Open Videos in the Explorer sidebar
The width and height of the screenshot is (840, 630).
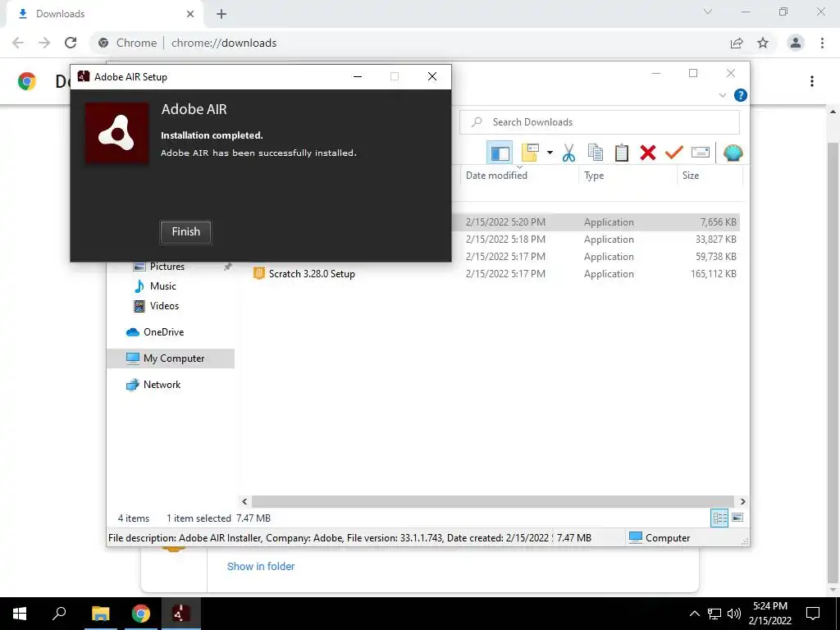click(164, 306)
